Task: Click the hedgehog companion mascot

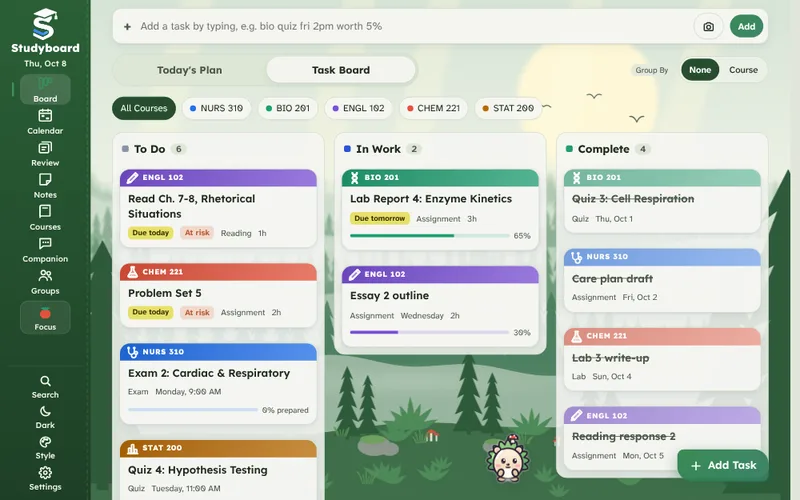Action: point(508,459)
